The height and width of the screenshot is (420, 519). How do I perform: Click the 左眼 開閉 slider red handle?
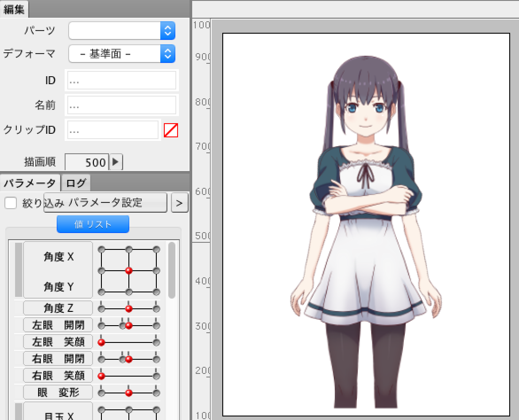pos(129,326)
